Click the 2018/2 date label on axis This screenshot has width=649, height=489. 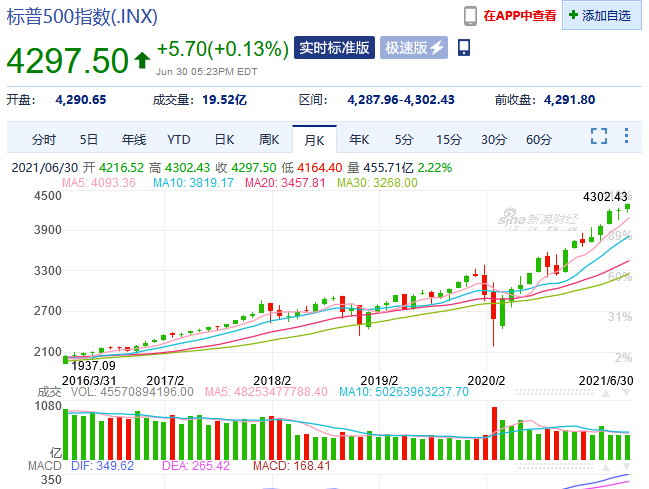[272, 381]
